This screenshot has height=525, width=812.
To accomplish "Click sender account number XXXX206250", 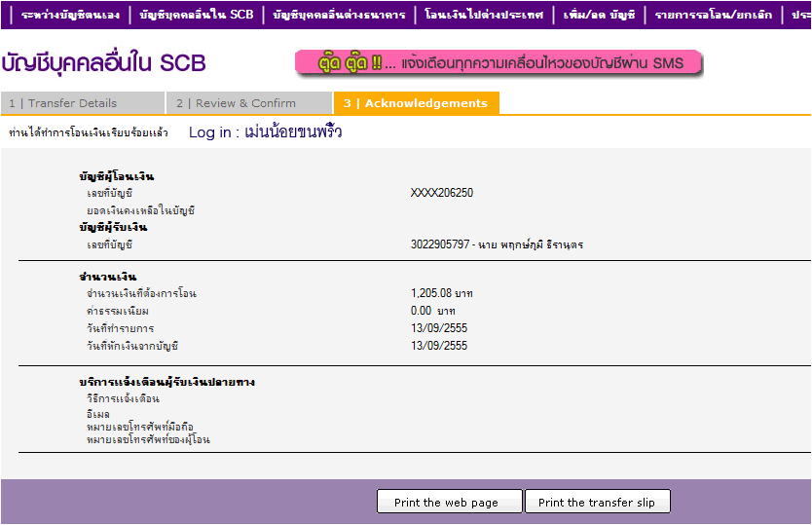I will (442, 193).
